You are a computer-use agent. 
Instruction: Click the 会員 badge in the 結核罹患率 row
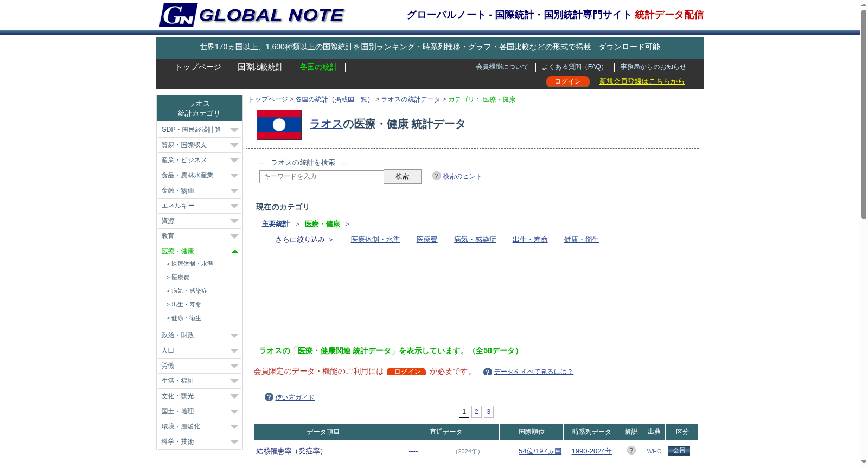point(679,451)
